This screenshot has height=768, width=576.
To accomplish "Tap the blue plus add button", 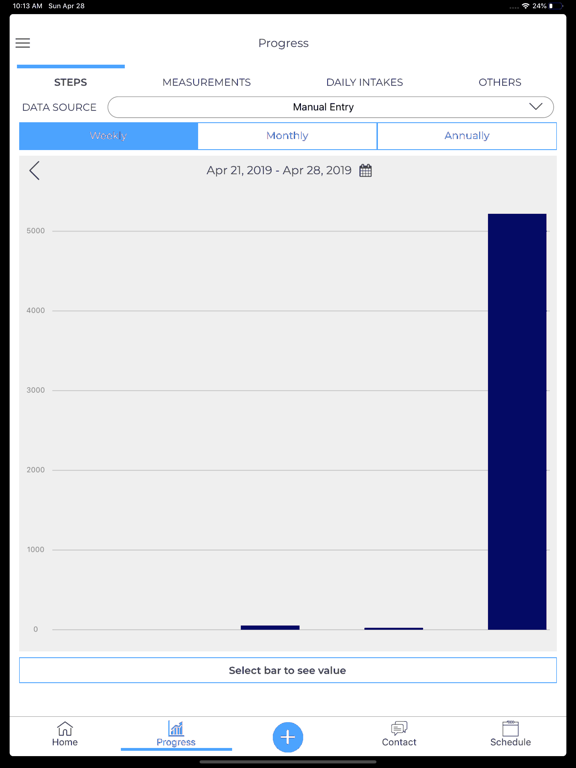I will [288, 737].
